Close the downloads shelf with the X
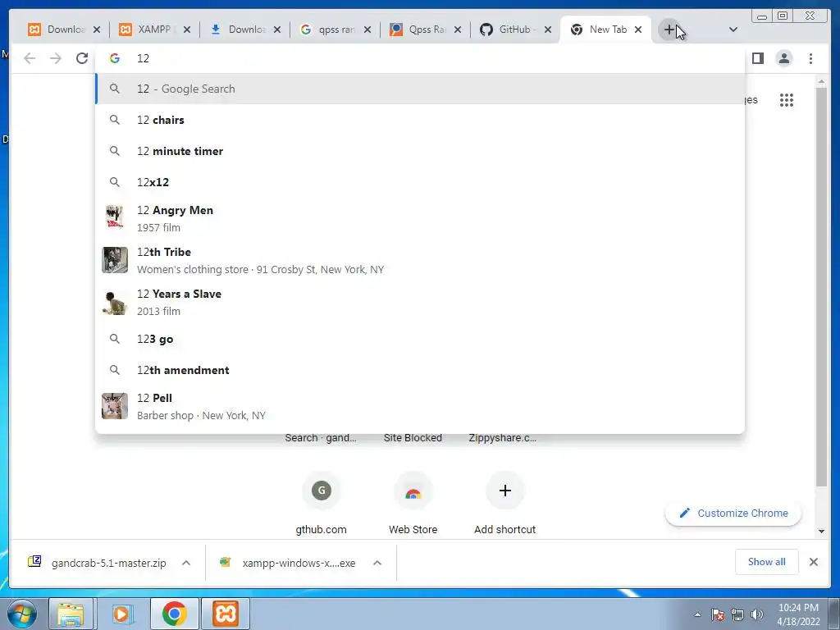 click(x=813, y=562)
